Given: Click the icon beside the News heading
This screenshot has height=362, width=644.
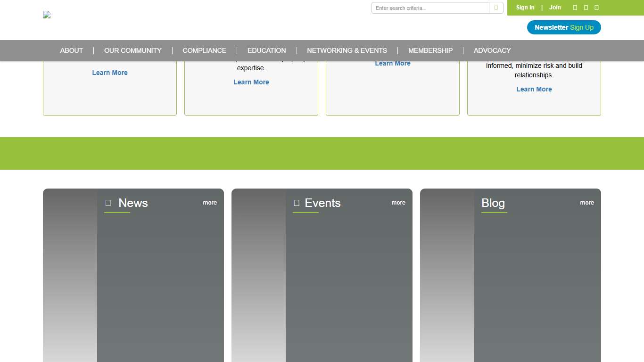Looking at the screenshot, I should (x=108, y=203).
